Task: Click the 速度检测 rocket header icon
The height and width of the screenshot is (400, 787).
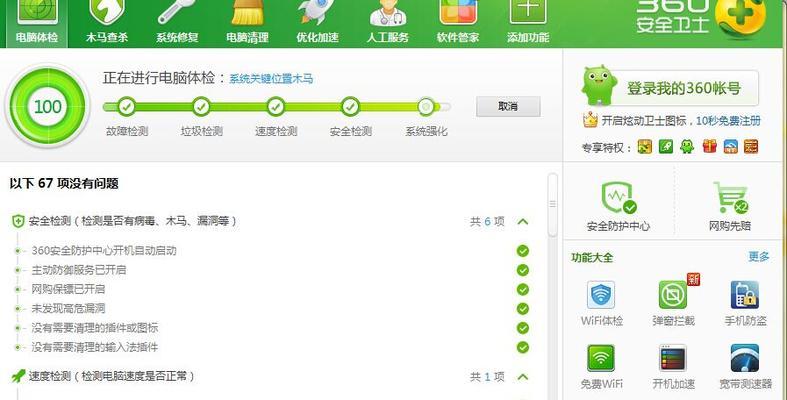Action: pyautogui.click(x=18, y=376)
